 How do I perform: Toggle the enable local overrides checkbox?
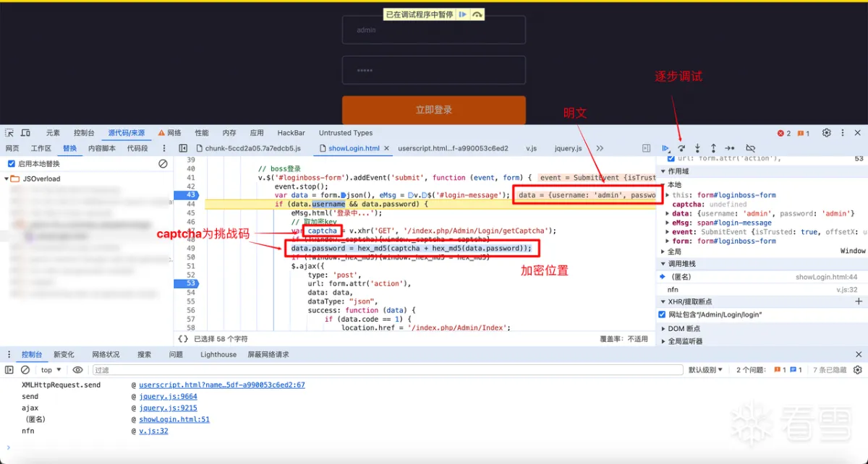tap(11, 164)
